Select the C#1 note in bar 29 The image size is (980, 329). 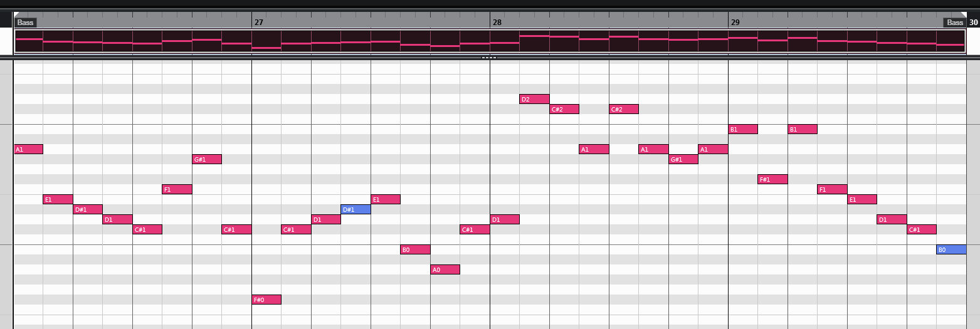[x=922, y=229]
